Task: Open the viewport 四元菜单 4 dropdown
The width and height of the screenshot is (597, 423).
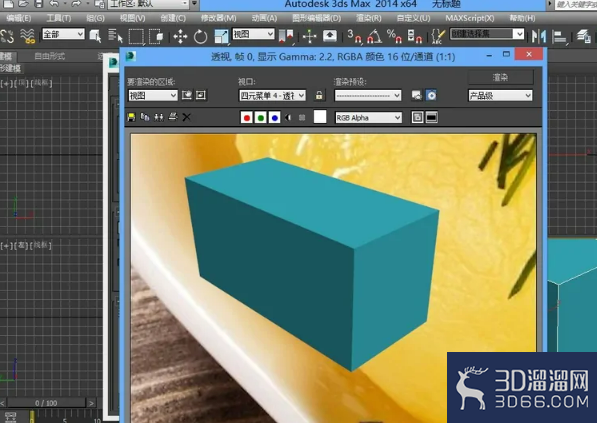Action: coord(272,95)
